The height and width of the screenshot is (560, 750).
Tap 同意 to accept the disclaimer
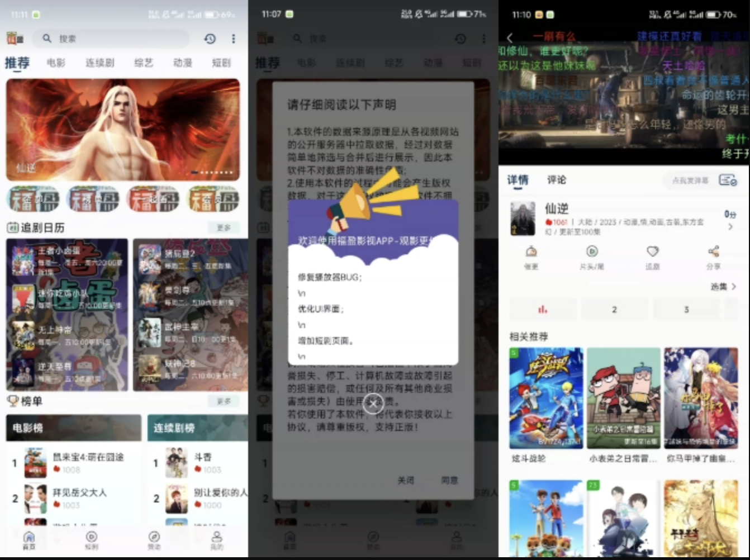click(x=451, y=480)
